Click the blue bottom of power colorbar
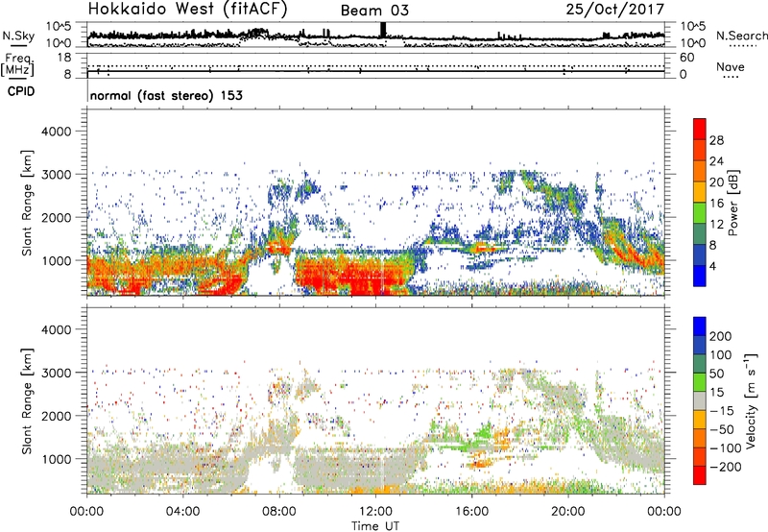 pos(700,276)
